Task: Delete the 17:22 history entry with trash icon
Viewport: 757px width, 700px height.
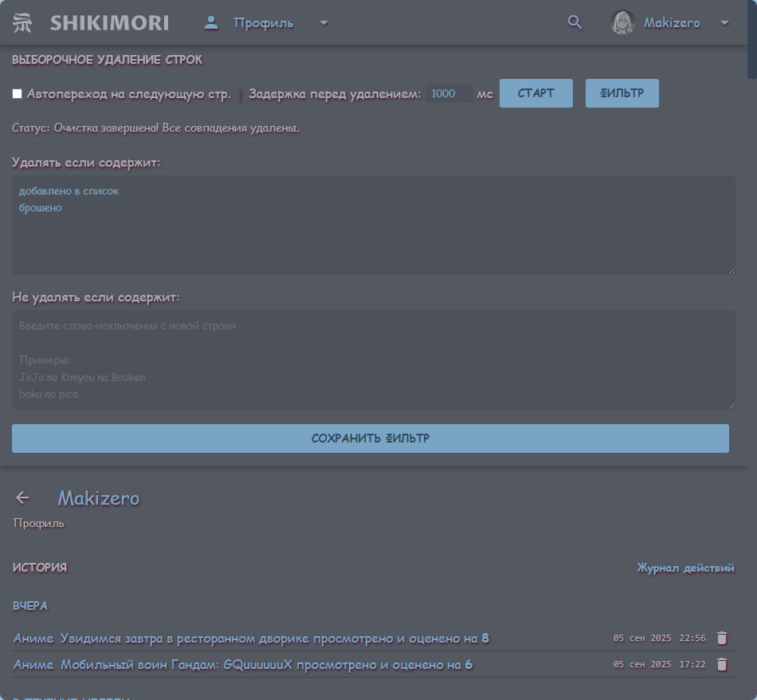Action: coord(722,664)
